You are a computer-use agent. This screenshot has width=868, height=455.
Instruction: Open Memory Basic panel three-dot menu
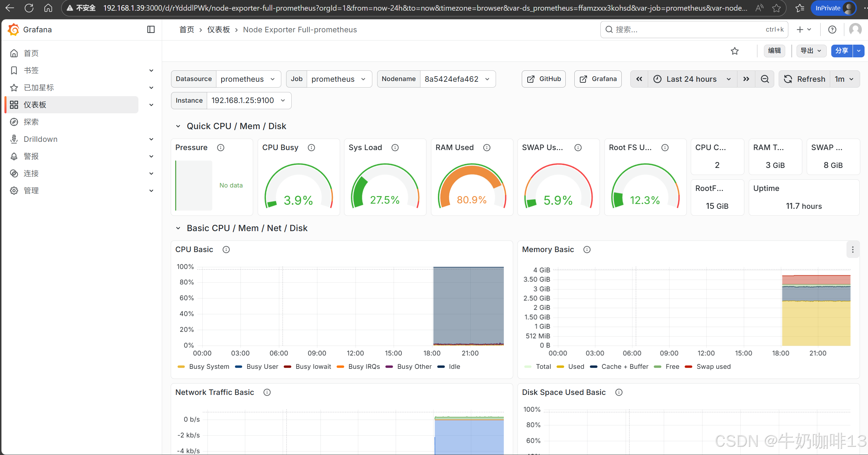[x=853, y=250]
